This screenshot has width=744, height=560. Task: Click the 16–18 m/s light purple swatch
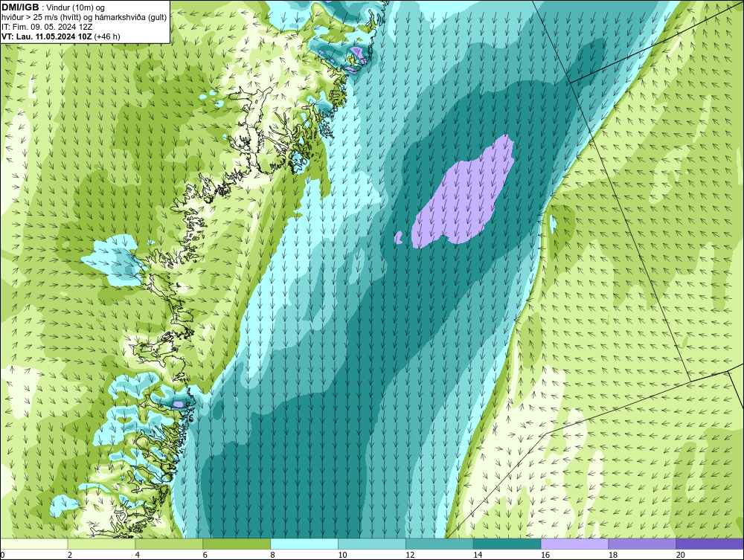pos(574,544)
